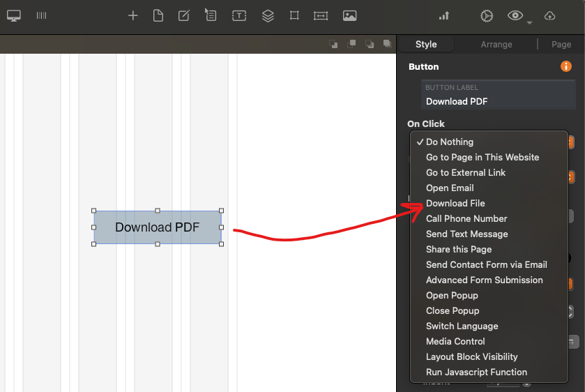Image resolution: width=585 pixels, height=392 pixels.
Task: Click the plus add-element icon
Action: click(x=132, y=15)
